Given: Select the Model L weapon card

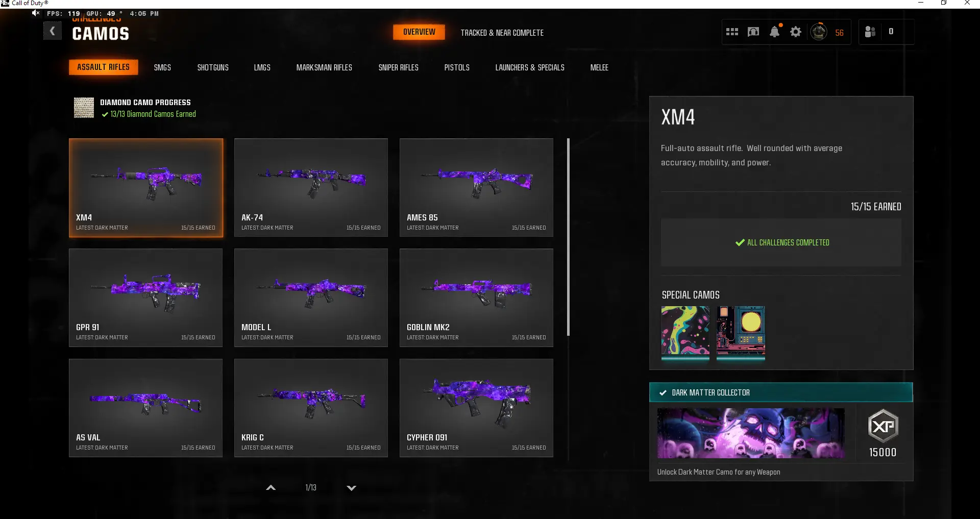Looking at the screenshot, I should [x=311, y=298].
